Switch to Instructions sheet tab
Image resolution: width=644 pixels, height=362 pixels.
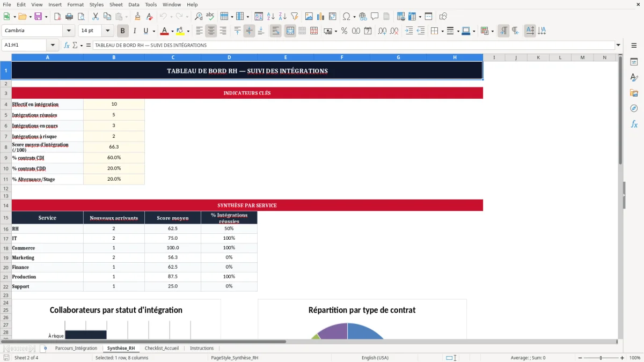202,348
